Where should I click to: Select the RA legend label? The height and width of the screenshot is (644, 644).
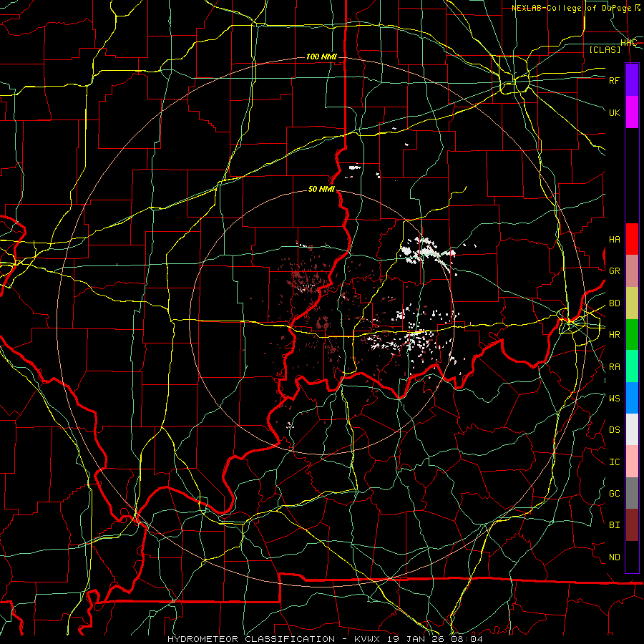click(x=615, y=367)
